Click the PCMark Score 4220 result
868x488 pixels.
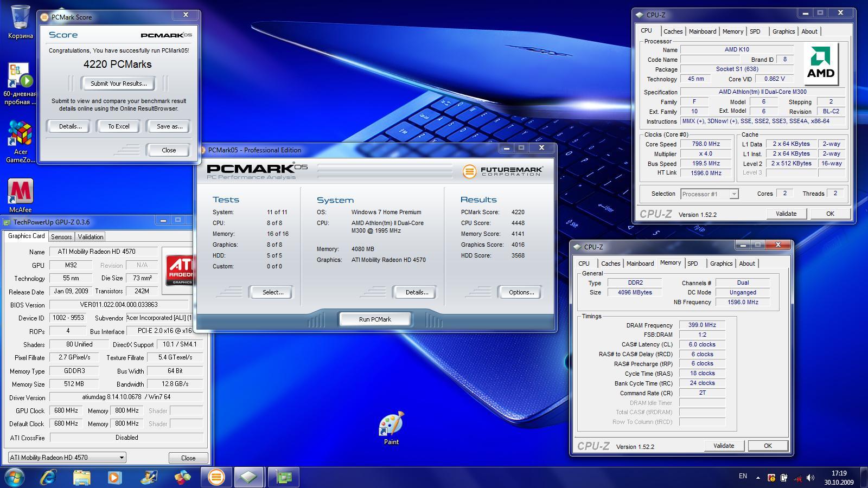tap(518, 212)
